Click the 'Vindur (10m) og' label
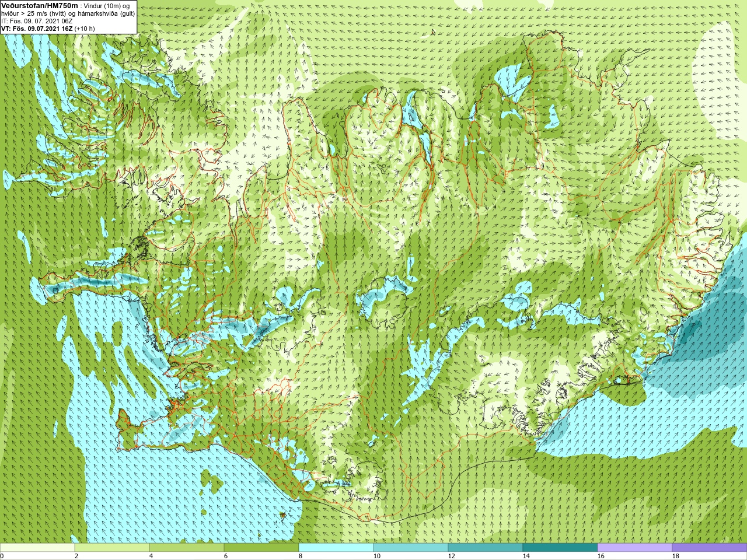Image resolution: width=747 pixels, height=560 pixels. [x=107, y=6]
